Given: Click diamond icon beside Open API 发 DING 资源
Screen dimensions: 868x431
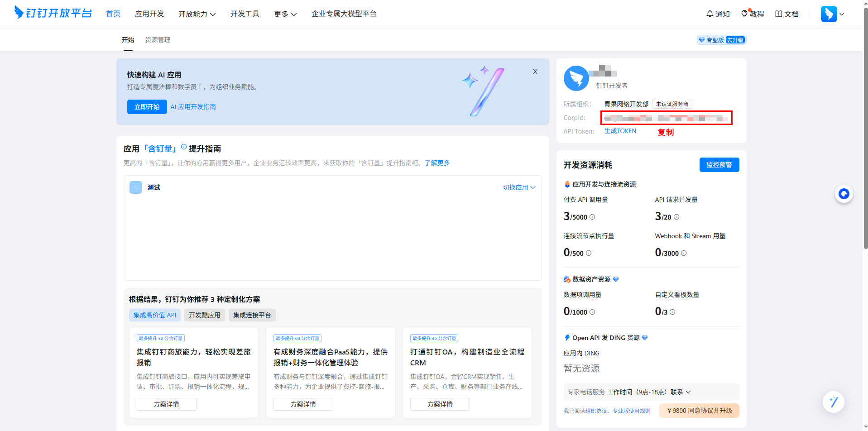Looking at the screenshot, I should [645, 338].
